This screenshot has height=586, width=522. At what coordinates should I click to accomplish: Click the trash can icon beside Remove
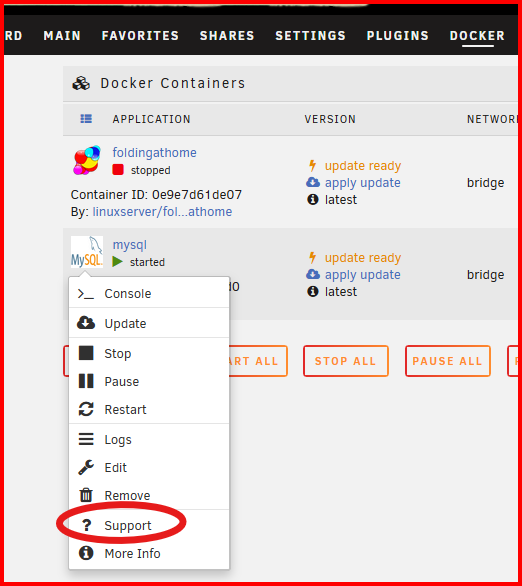click(x=86, y=495)
